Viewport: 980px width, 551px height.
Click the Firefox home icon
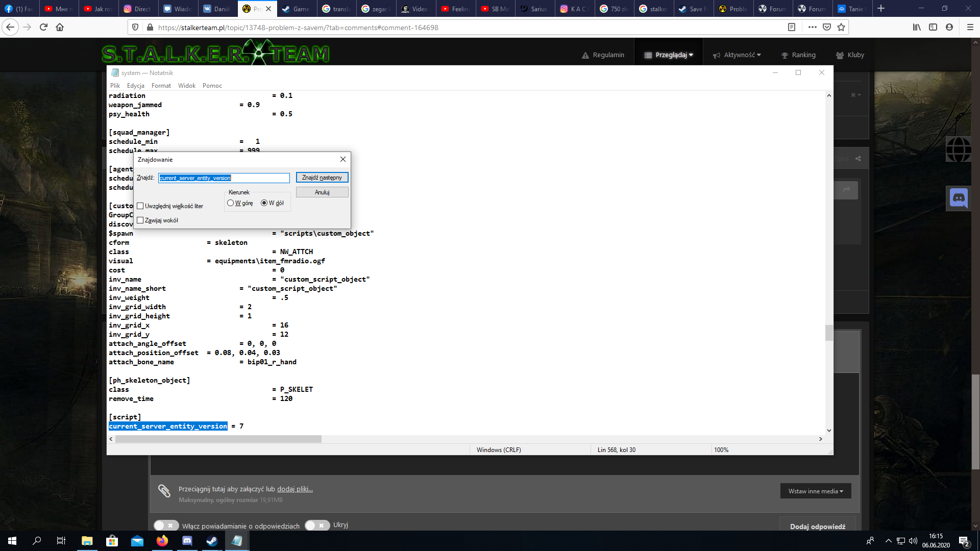click(x=60, y=27)
